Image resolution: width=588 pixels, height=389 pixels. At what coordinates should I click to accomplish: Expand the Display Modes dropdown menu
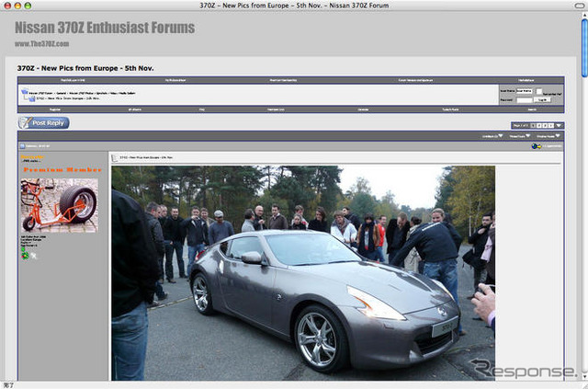click(548, 136)
